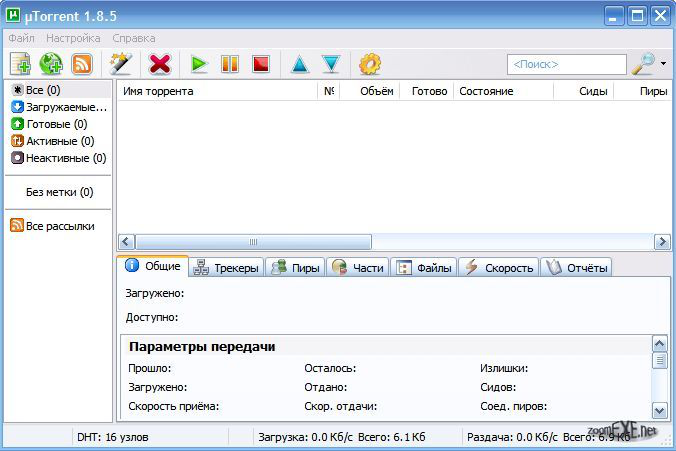Click the details panel vertical scrollbar thumb
This screenshot has height=451, width=676.
click(660, 360)
